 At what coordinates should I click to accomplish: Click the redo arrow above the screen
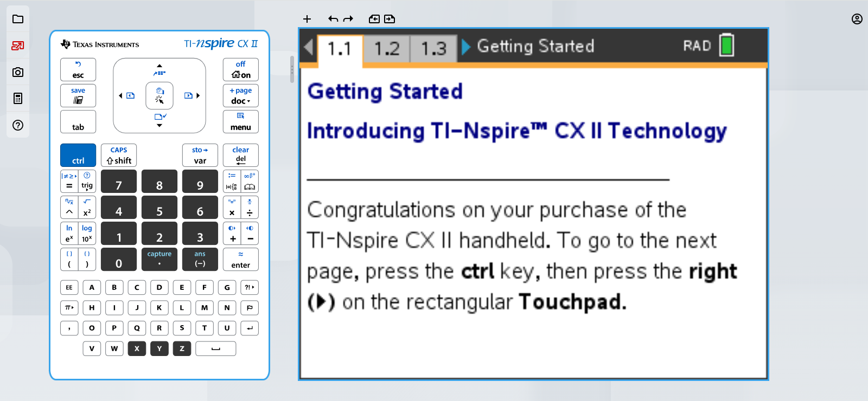[348, 19]
